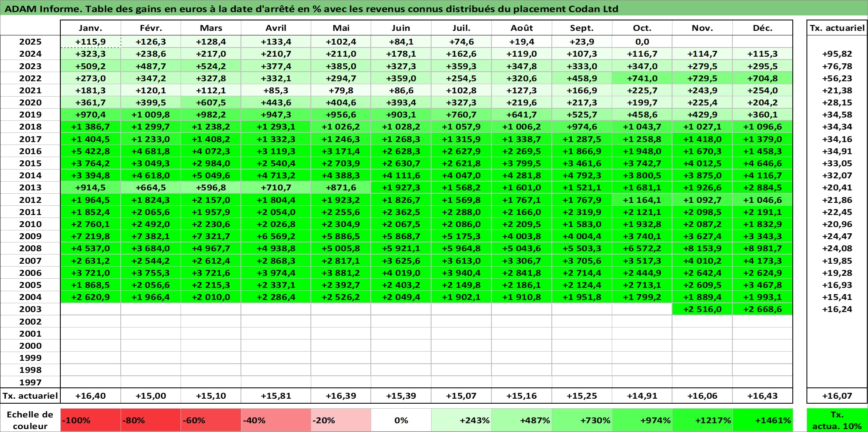This screenshot has width=868, height=432.
Task: Select the Janv. column header
Action: [x=91, y=28]
